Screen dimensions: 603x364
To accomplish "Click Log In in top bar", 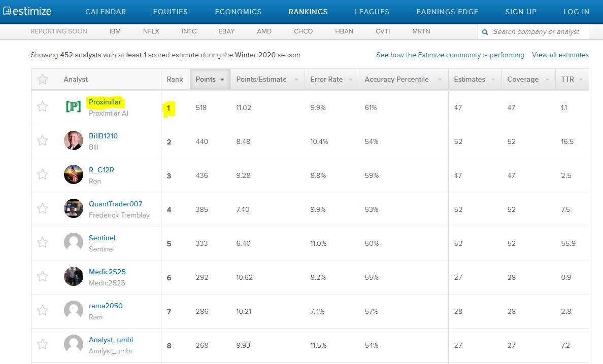I will (576, 12).
